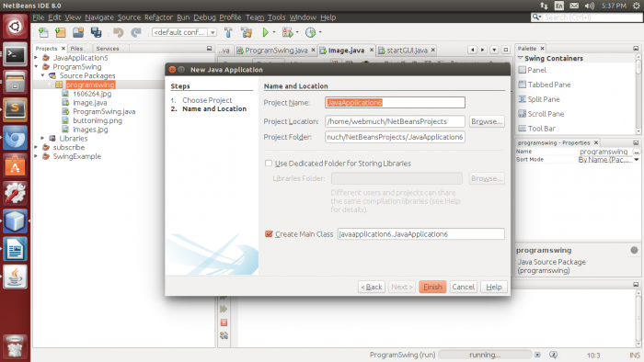The height and width of the screenshot is (362, 644).
Task: Click Browse next to Project Location
Action: click(487, 121)
